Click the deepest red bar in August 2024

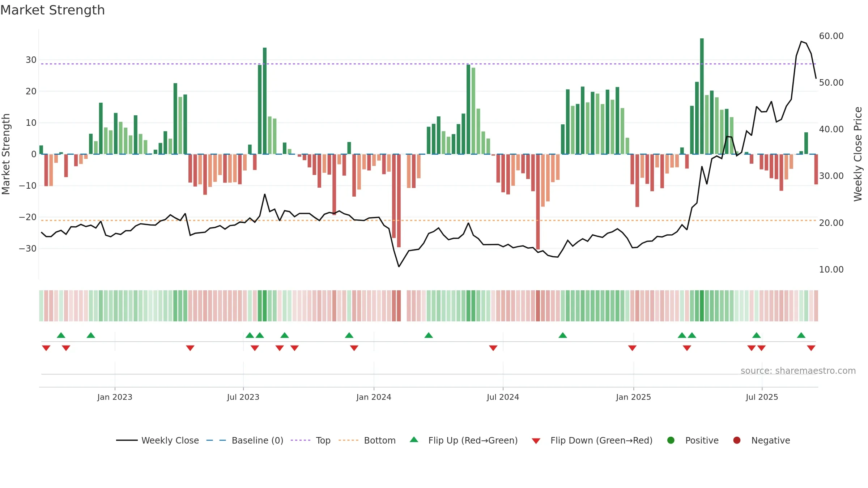click(x=538, y=202)
